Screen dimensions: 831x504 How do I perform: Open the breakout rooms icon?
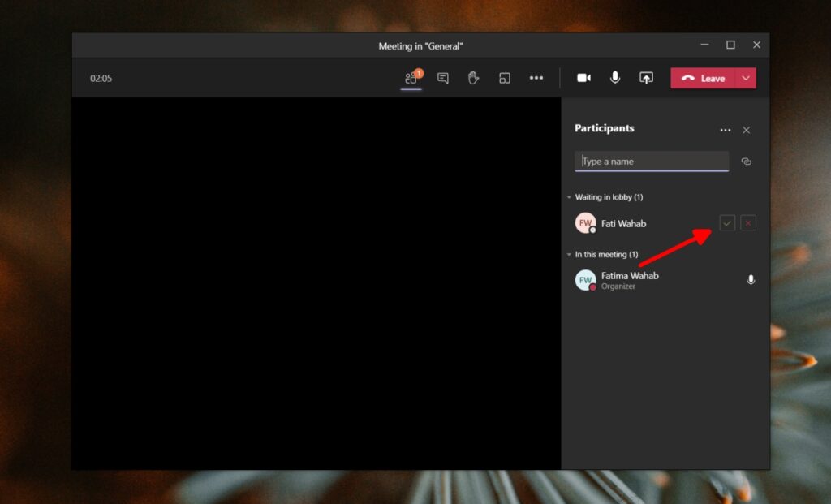click(506, 78)
